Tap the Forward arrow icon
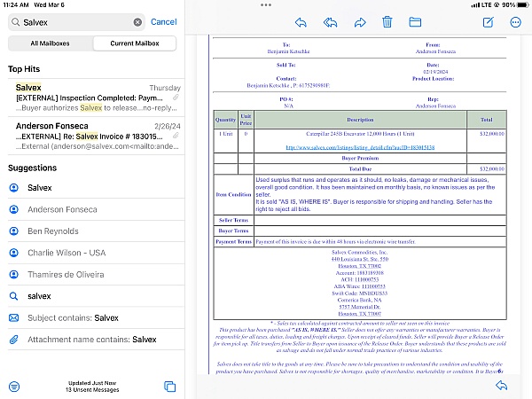This screenshot has width=532, height=399. (360, 22)
